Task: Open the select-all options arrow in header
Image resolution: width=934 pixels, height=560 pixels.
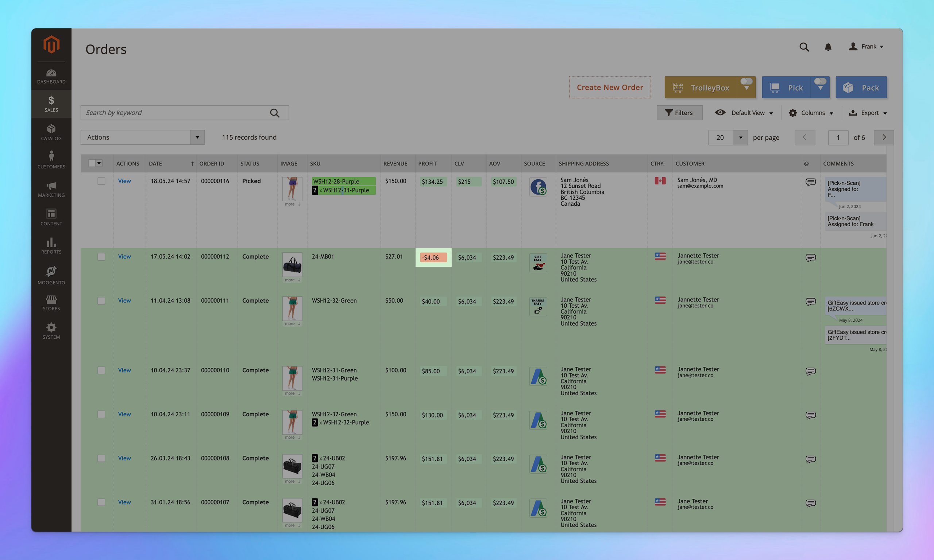Action: click(x=99, y=163)
